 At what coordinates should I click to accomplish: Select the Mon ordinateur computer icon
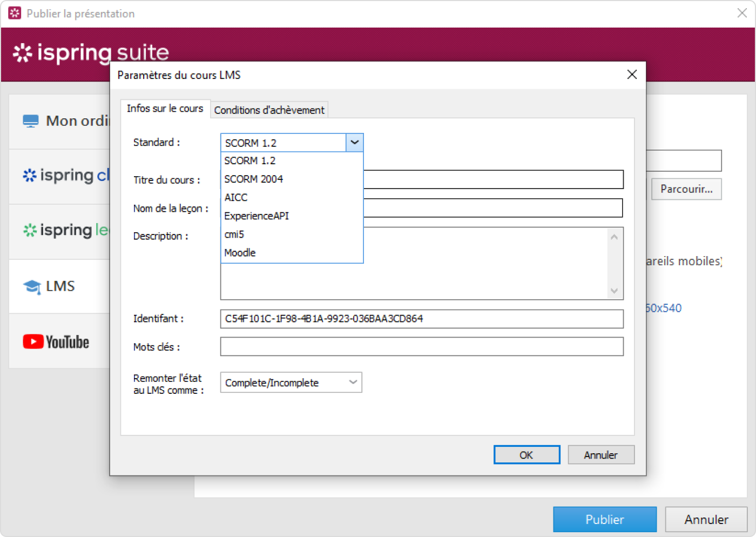[31, 121]
